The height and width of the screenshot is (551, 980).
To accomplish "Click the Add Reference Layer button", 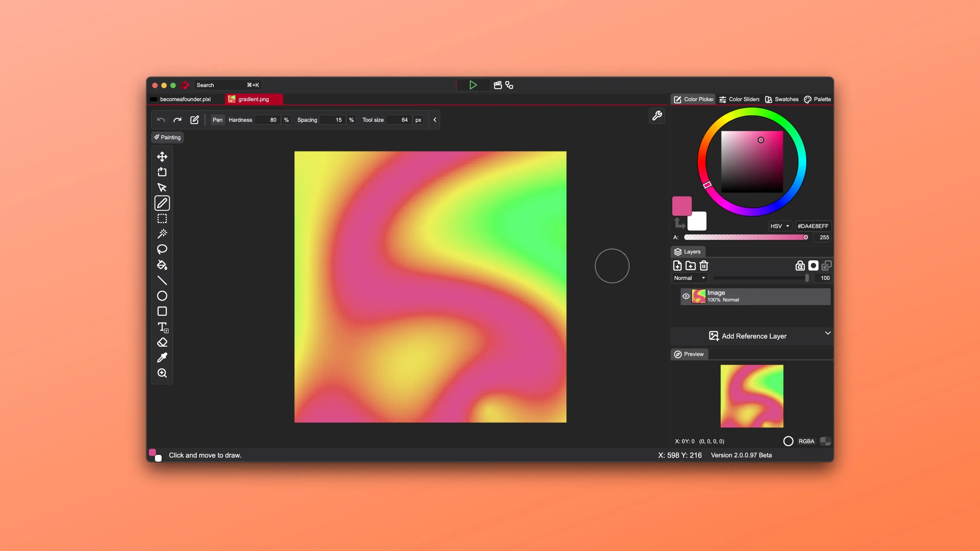I will pyautogui.click(x=748, y=336).
